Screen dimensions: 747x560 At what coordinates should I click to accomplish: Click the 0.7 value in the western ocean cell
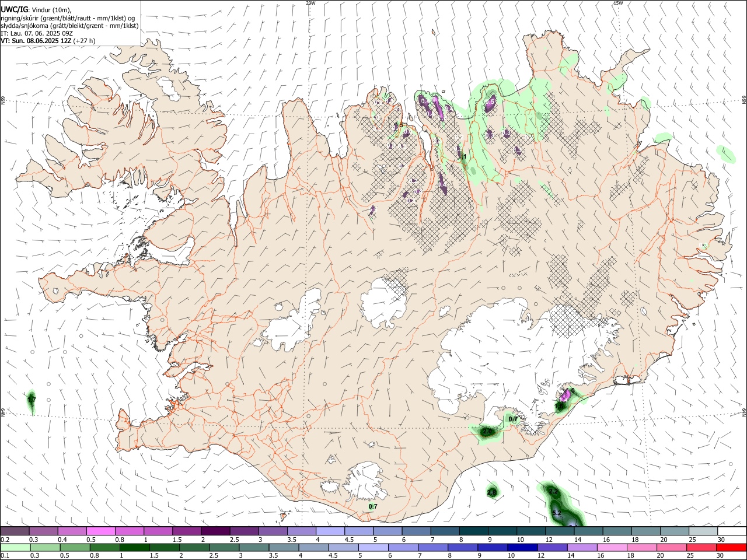pyautogui.click(x=32, y=400)
